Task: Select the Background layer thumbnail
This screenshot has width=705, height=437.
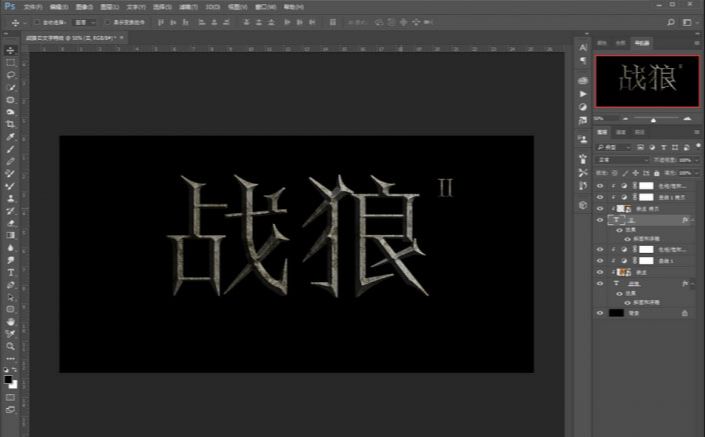Action: point(616,313)
